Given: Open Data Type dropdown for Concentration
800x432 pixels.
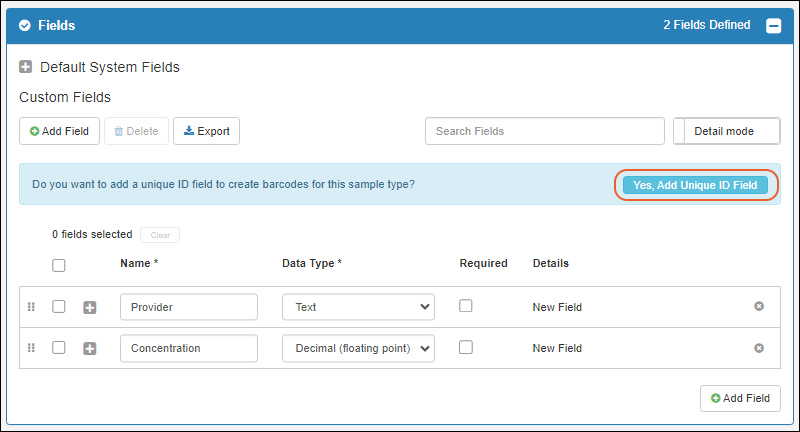Looking at the screenshot, I should [358, 348].
